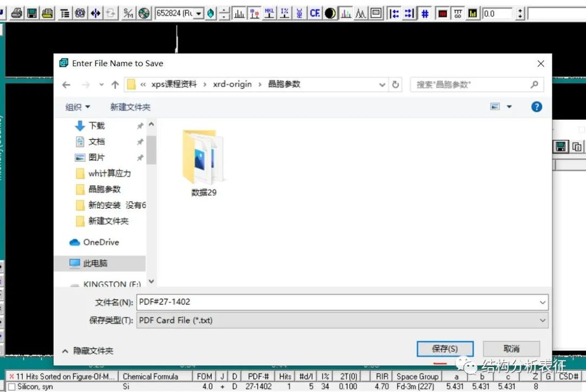Select 文档 in the navigation pane
This screenshot has height=392, width=586.
point(97,142)
